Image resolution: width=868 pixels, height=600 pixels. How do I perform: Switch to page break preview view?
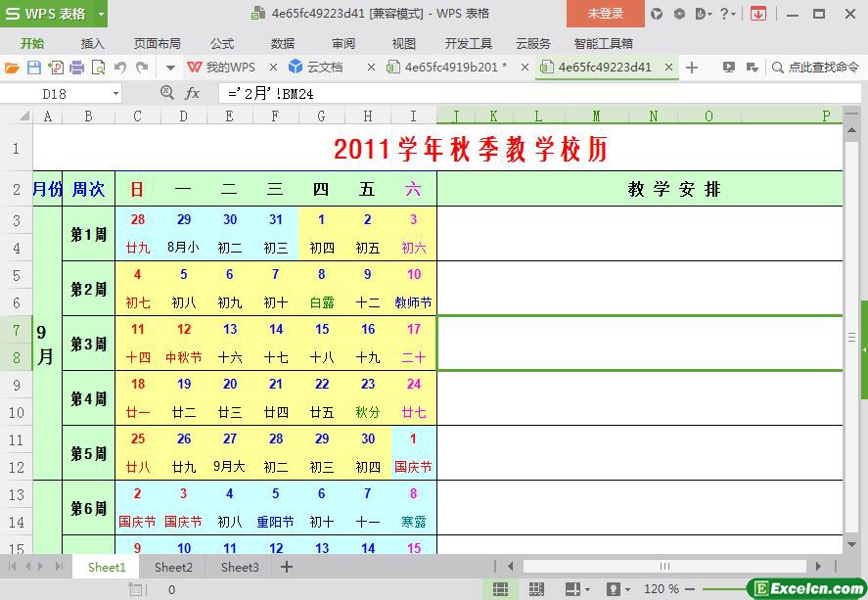pos(536,589)
